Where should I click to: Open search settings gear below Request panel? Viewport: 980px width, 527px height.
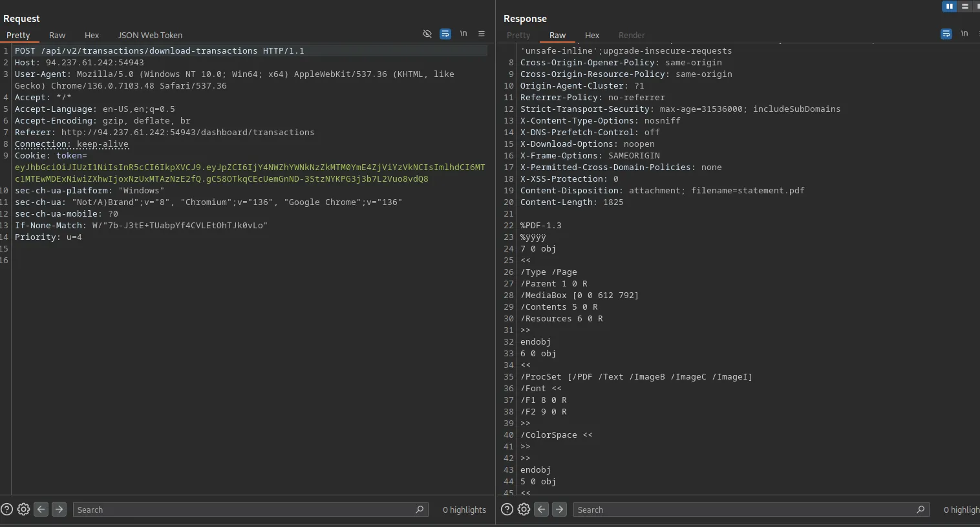[x=24, y=510]
